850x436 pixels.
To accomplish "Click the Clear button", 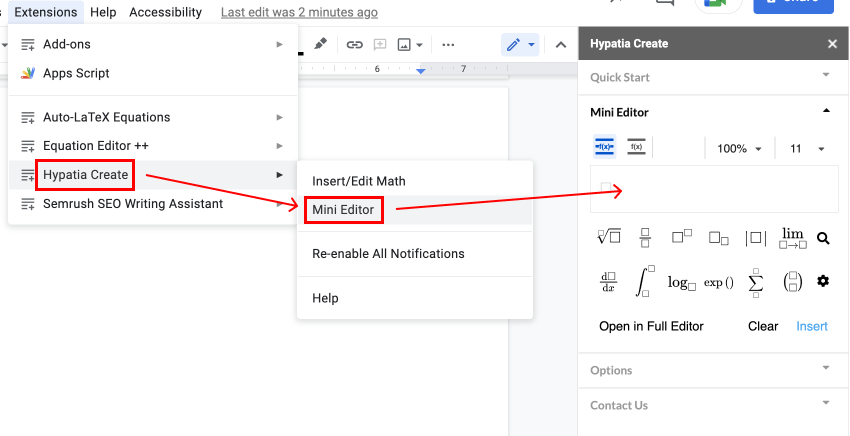I will tap(763, 326).
